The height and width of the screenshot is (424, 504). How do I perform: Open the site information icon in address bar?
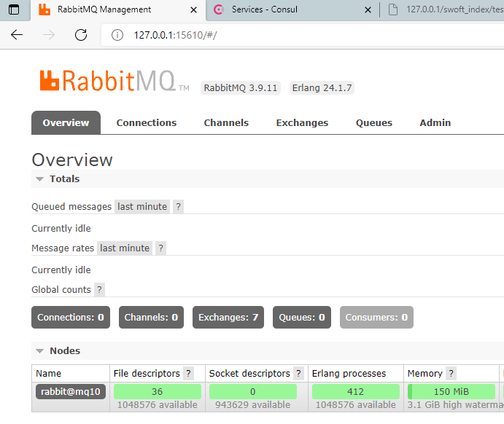click(117, 35)
